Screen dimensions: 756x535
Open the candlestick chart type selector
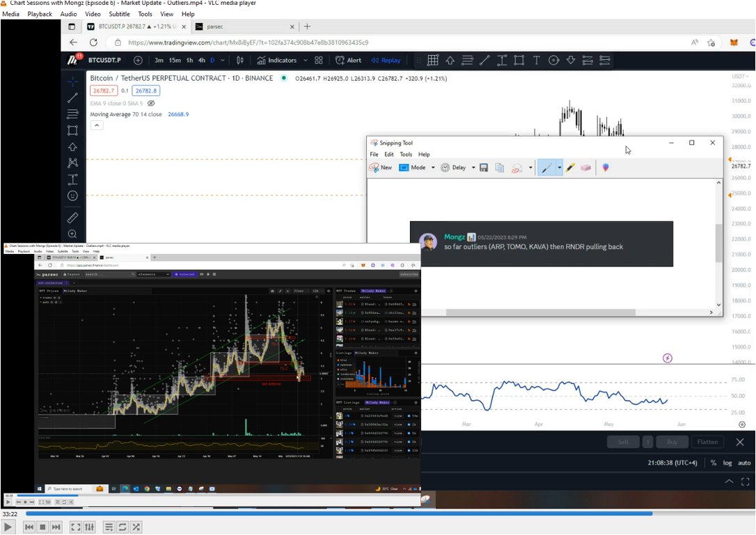click(x=239, y=61)
